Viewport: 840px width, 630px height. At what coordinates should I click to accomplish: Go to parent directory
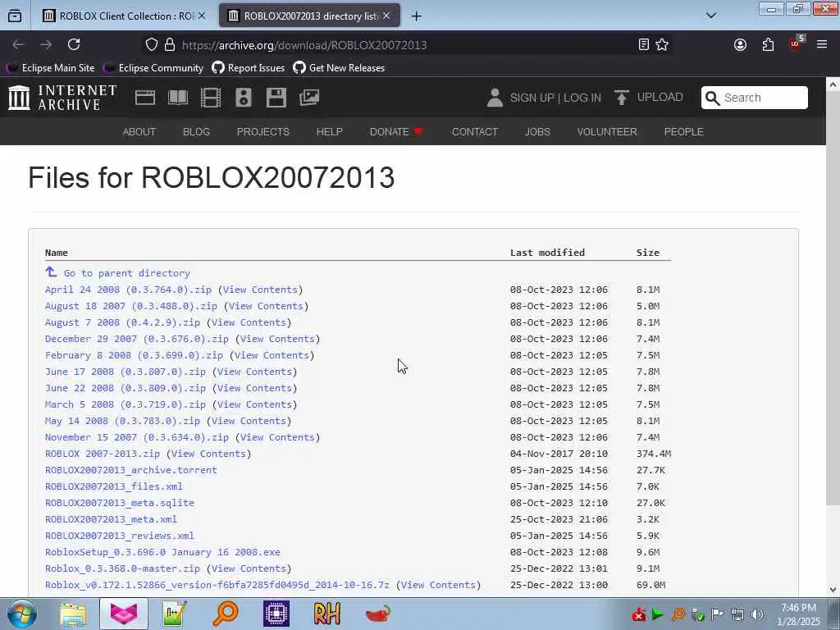[x=126, y=273]
